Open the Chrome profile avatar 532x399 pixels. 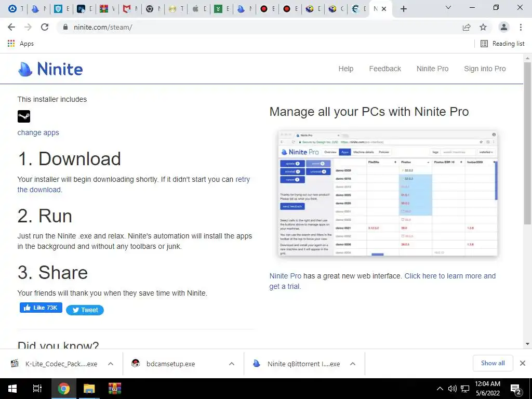coord(504,27)
